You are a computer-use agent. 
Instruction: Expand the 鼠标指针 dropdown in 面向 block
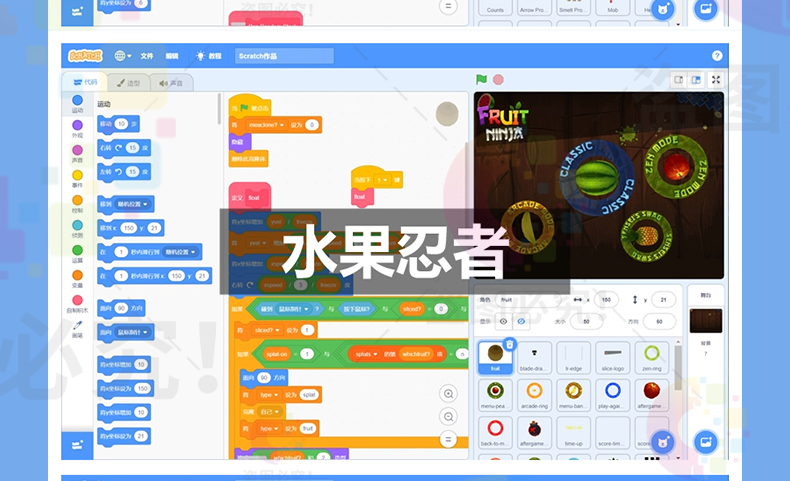tap(132, 331)
